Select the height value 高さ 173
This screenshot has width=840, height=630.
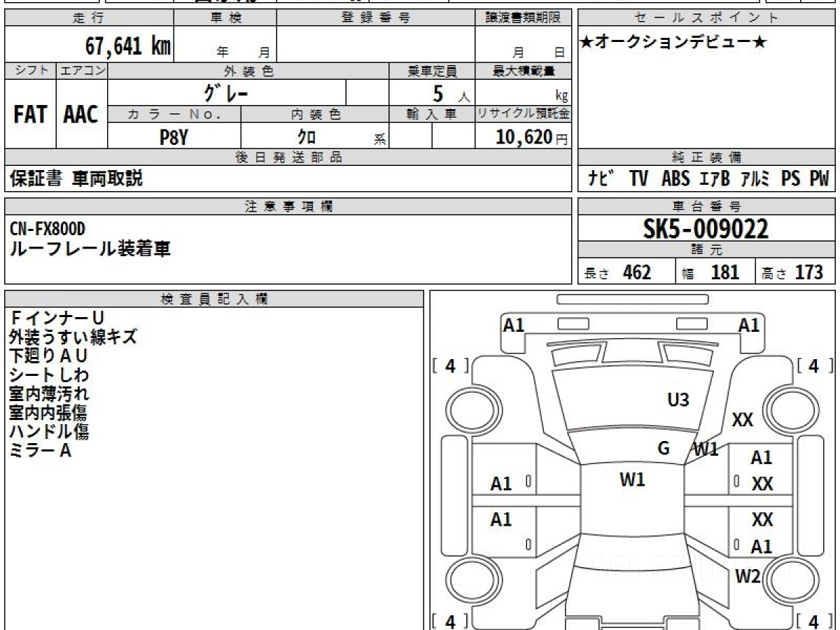click(793, 272)
